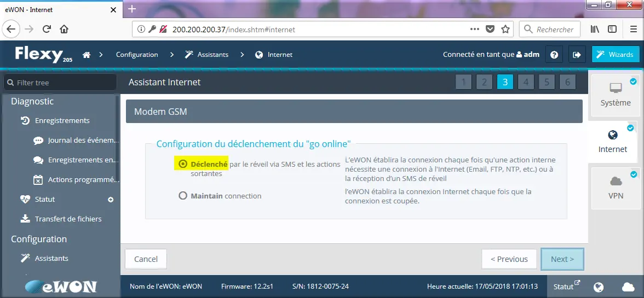Viewport: 644px width, 298px height.
Task: Expand Statut using the plus icon
Action: click(x=111, y=200)
